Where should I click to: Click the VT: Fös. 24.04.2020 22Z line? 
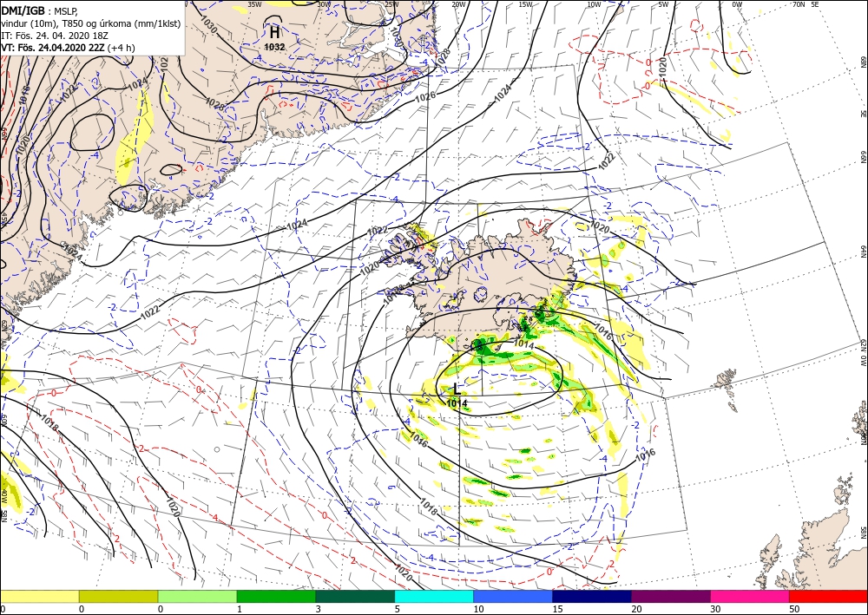coord(68,48)
